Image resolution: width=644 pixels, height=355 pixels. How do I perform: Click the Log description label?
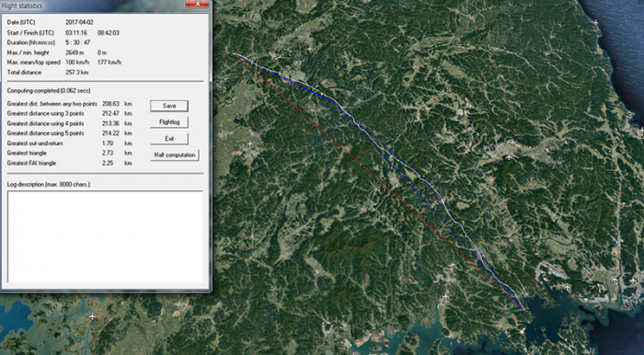point(49,185)
